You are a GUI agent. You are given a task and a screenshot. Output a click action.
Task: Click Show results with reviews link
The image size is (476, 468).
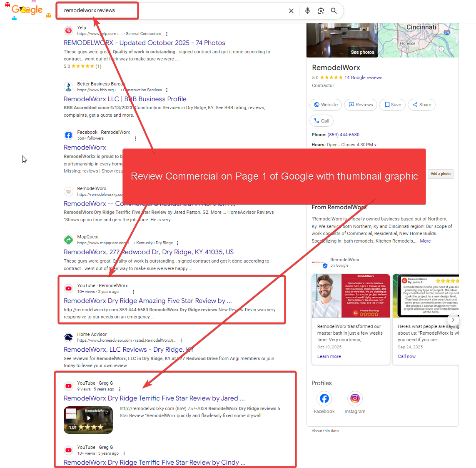[x=112, y=171]
